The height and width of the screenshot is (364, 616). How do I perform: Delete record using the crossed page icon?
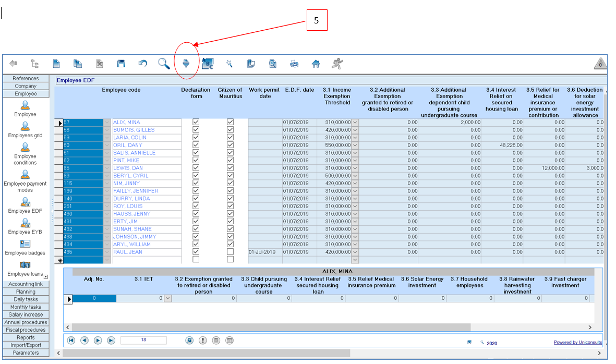tap(100, 63)
